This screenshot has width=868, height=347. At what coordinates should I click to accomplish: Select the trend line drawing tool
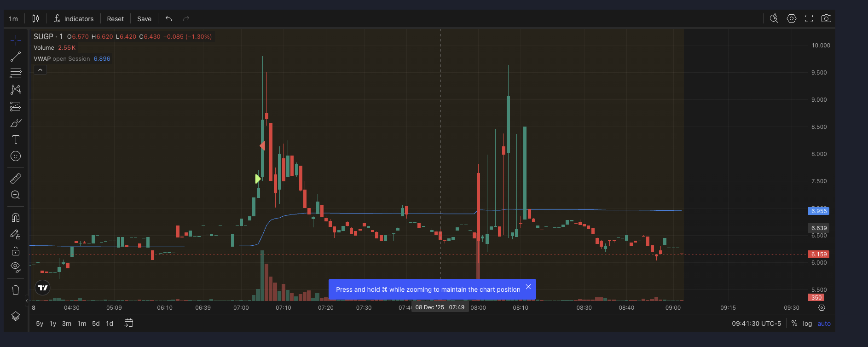click(x=16, y=57)
